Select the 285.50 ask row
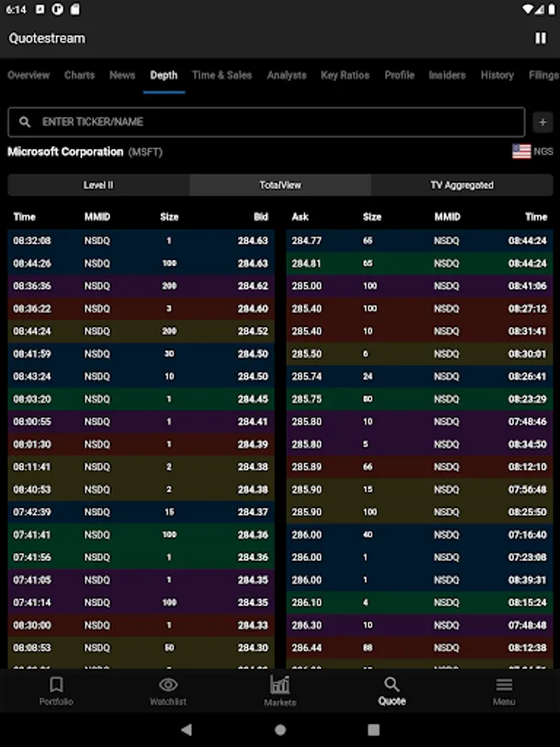The image size is (560, 747). pos(420,354)
